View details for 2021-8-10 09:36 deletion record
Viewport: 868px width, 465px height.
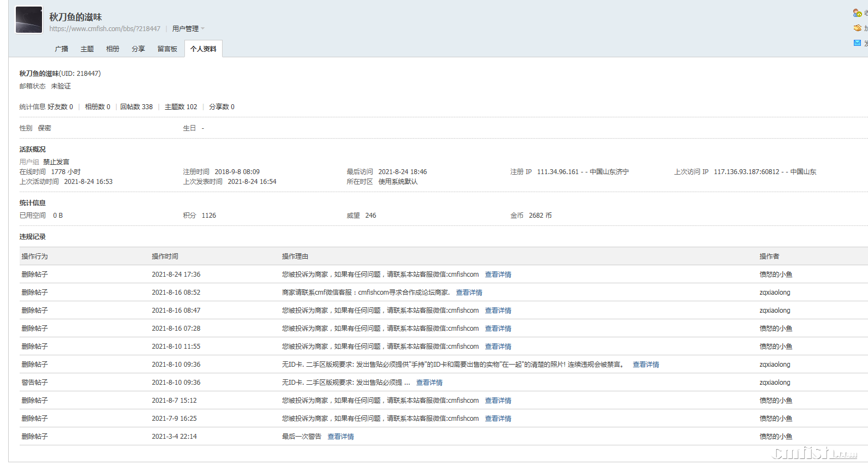[x=646, y=365]
